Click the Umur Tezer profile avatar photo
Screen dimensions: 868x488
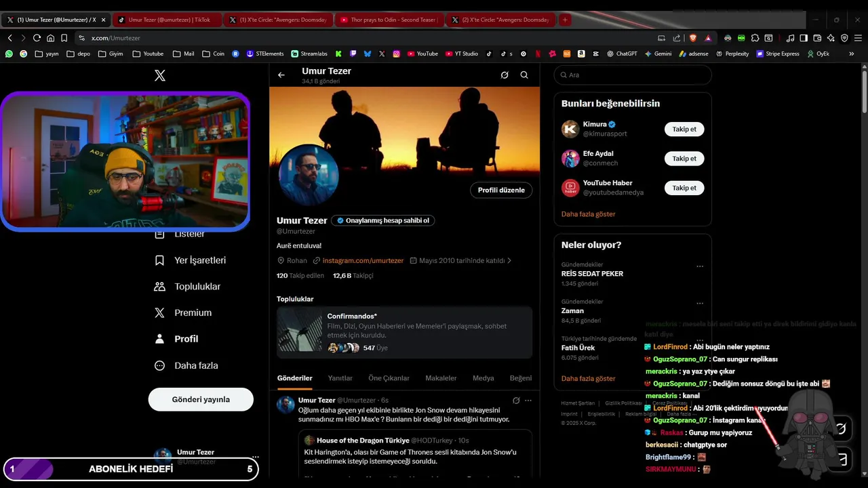tap(309, 175)
